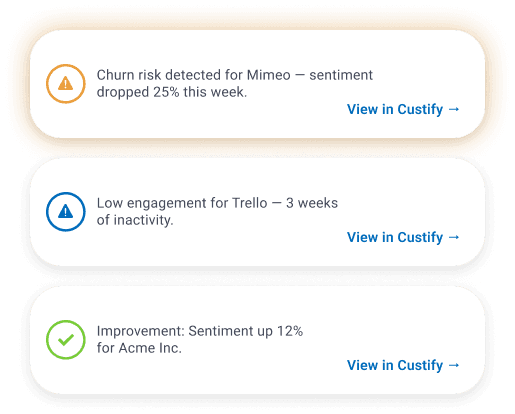Click the words of inactivity in Trello alert
Viewport: 515px width, 414px height.
135,220
